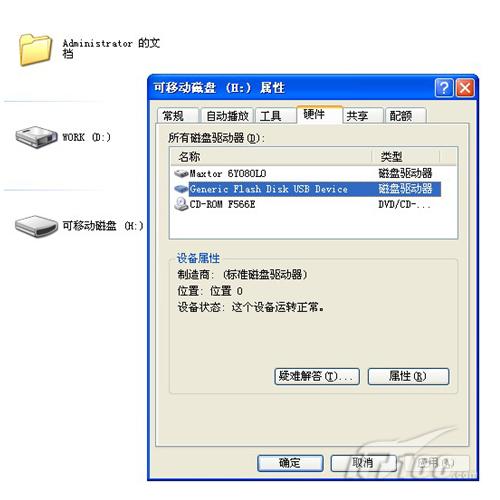Click the CD-ROM F566E disc icon
This screenshot has height=500, width=500.
coord(181,204)
